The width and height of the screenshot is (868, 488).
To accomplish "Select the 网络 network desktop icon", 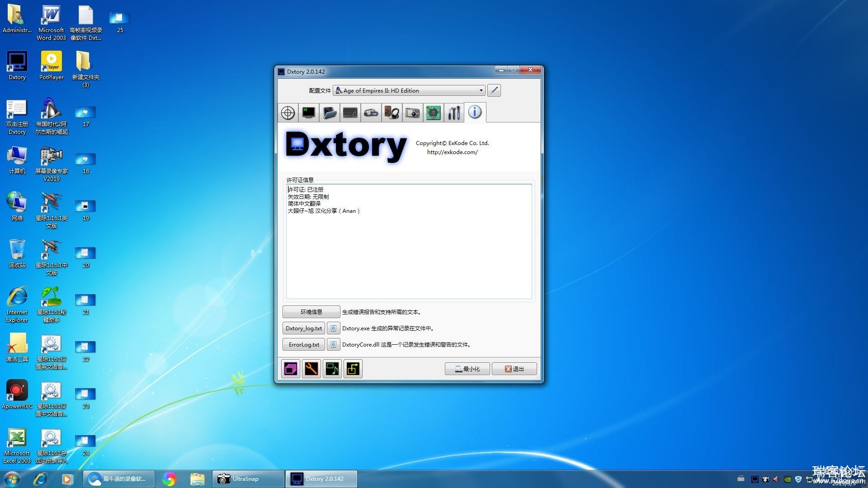I will click(x=17, y=206).
